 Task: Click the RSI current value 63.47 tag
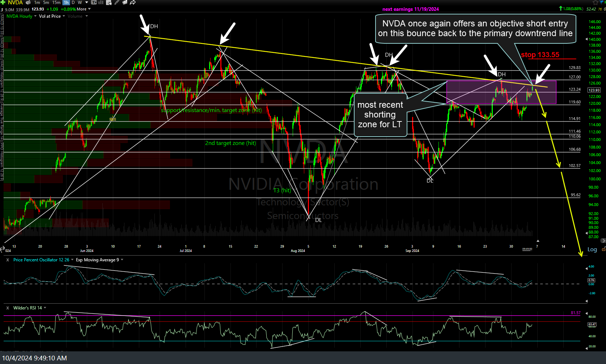pos(592,325)
